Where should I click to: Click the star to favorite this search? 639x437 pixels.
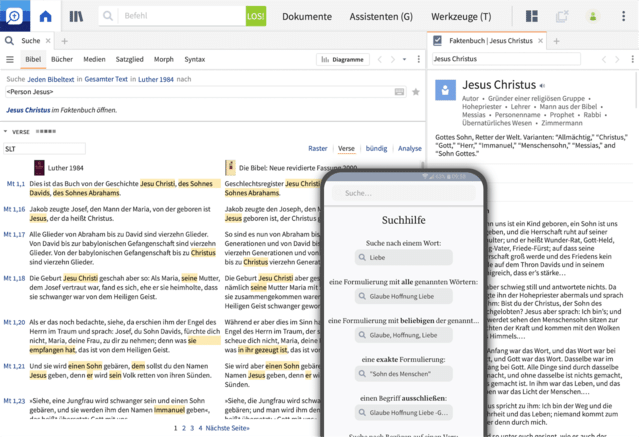pyautogui.click(x=415, y=92)
